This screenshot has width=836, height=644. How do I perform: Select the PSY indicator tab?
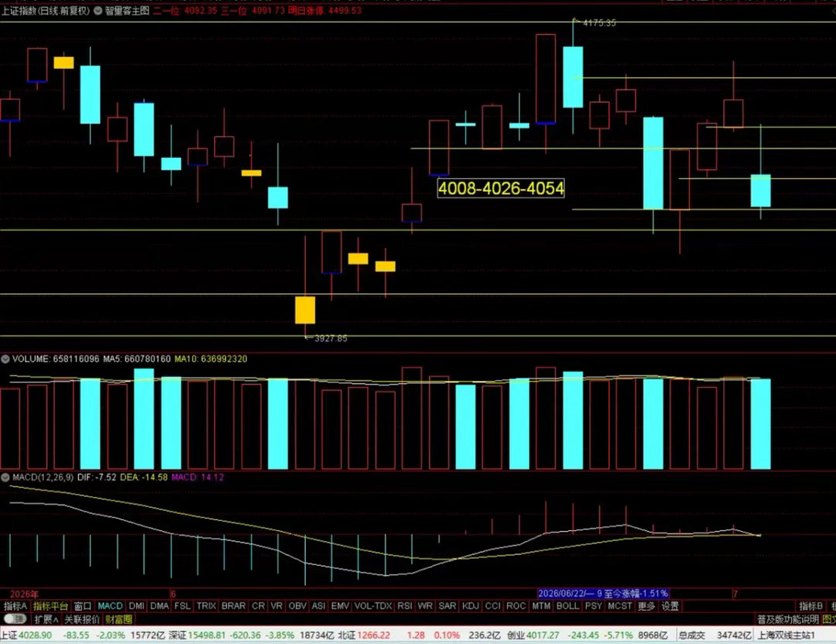coord(594,606)
